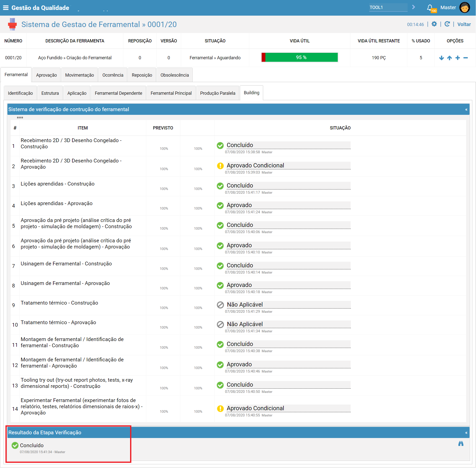This screenshot has height=469, width=476.
Task: Click the down arrow option icon
Action: point(441,58)
